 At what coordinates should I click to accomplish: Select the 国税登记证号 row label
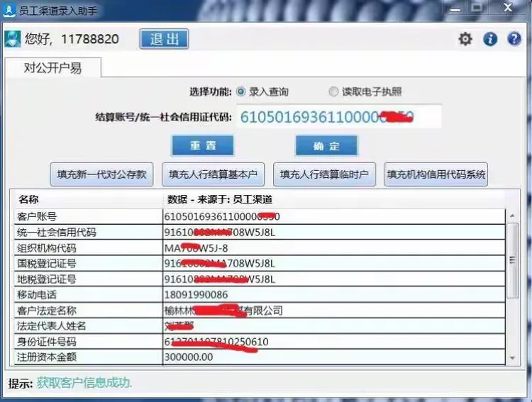tap(47, 263)
